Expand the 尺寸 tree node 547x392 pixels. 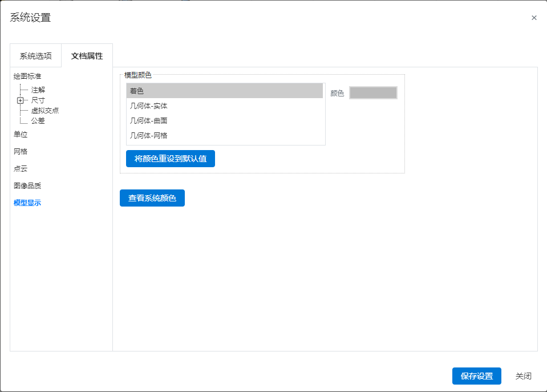20,100
